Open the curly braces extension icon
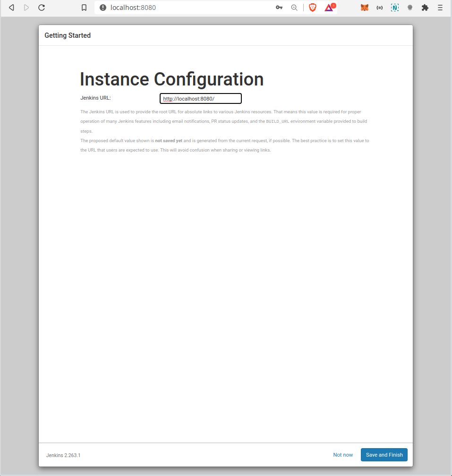This screenshot has width=452, height=476. point(379,8)
